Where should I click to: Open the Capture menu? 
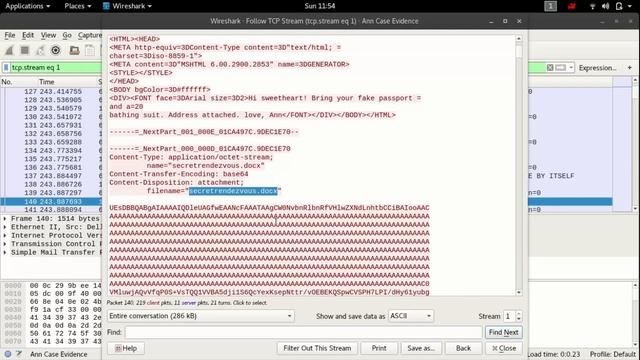pyautogui.click(x=90, y=35)
